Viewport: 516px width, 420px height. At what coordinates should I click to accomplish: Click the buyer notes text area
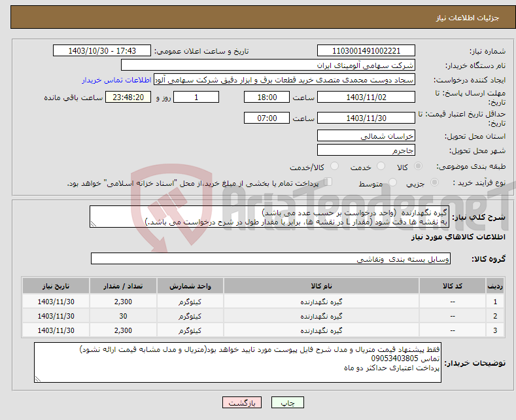pos(237,362)
